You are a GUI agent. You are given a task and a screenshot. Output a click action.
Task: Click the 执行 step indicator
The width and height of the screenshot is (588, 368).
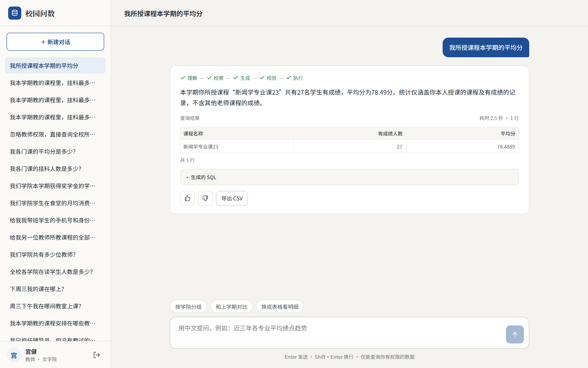click(x=295, y=78)
